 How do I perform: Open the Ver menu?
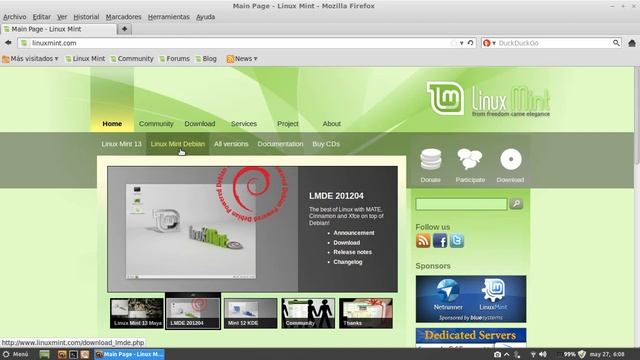coord(62,17)
